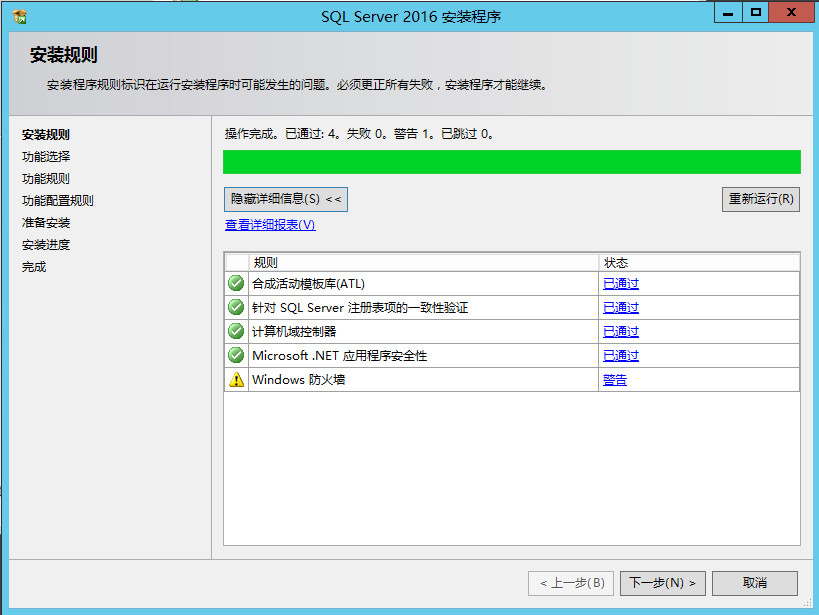Select the 计算机域控制器 rule text

coord(294,332)
